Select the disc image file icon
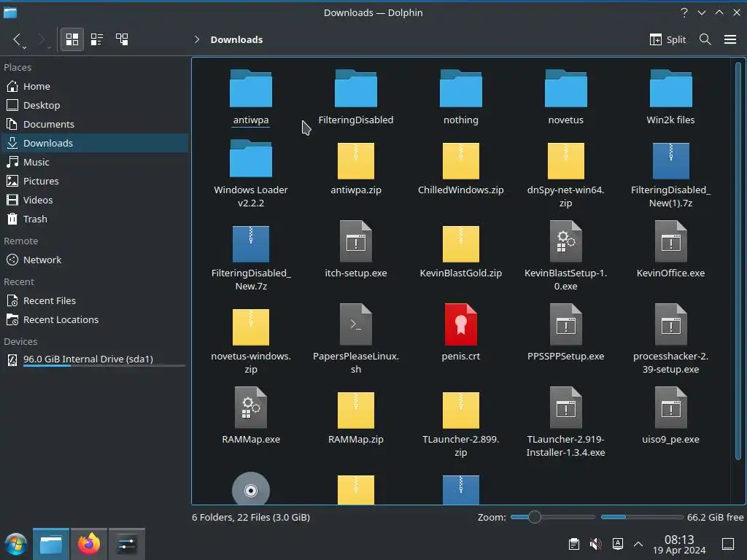The width and height of the screenshot is (747, 560). [x=251, y=489]
